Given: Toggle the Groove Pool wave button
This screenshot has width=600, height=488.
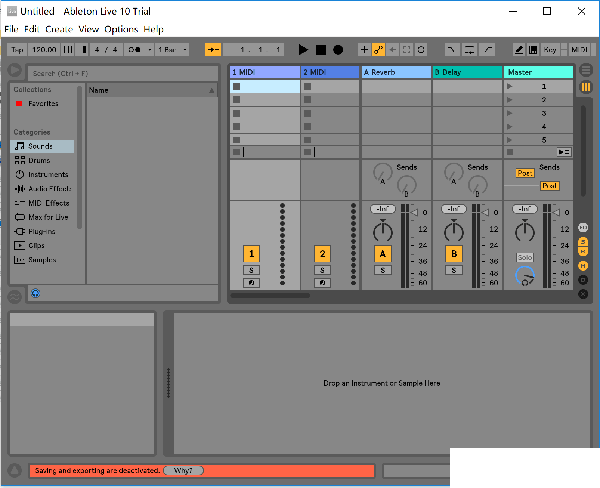Looking at the screenshot, I should tap(15, 297).
